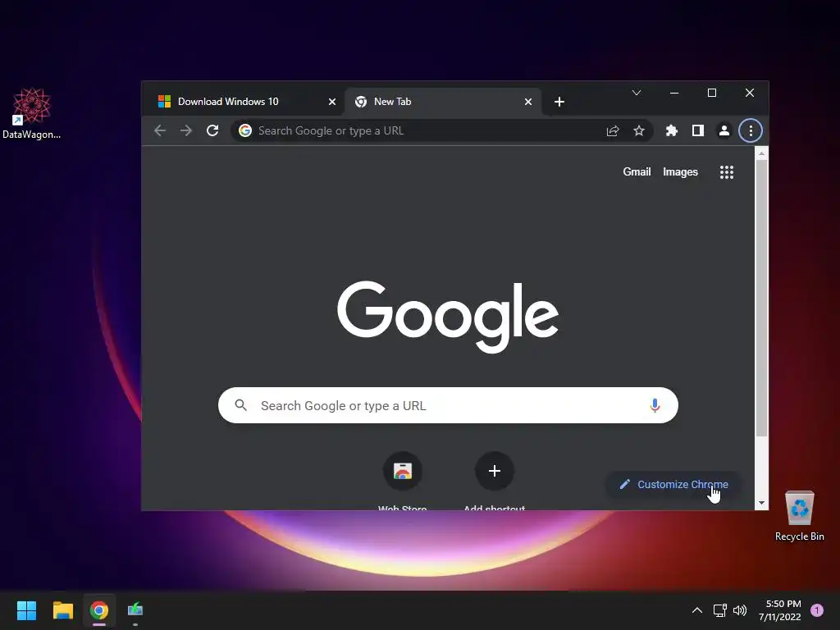The height and width of the screenshot is (630, 840).
Task: Open Chrome's side panel
Action: [697, 130]
